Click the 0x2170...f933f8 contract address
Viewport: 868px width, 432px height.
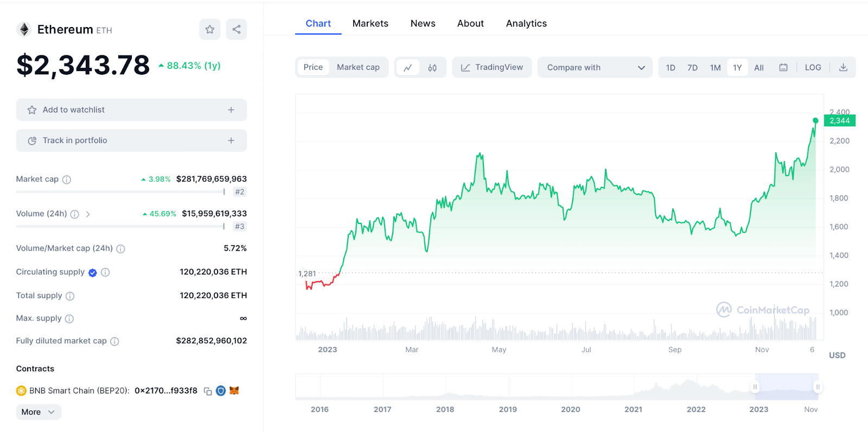click(x=166, y=390)
